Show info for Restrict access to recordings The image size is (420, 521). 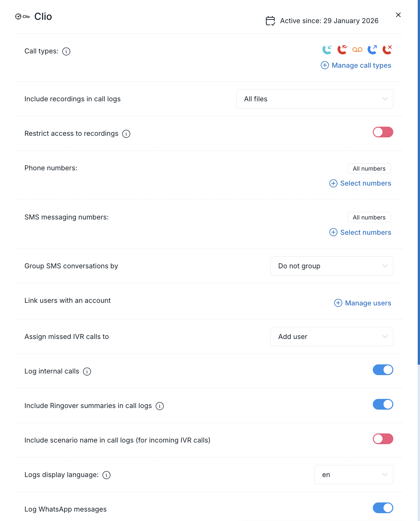pyautogui.click(x=126, y=134)
